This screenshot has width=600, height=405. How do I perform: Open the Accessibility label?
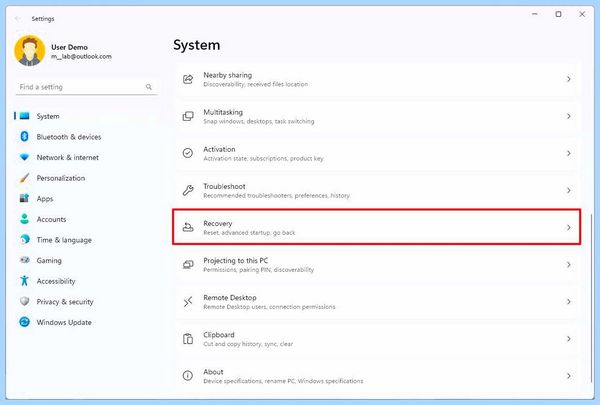(56, 281)
